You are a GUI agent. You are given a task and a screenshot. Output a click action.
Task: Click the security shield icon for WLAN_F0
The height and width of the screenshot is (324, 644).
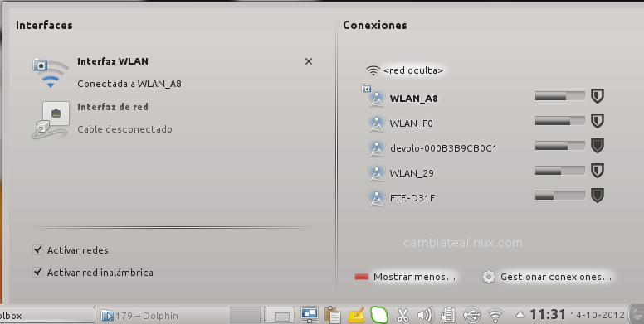(x=598, y=121)
